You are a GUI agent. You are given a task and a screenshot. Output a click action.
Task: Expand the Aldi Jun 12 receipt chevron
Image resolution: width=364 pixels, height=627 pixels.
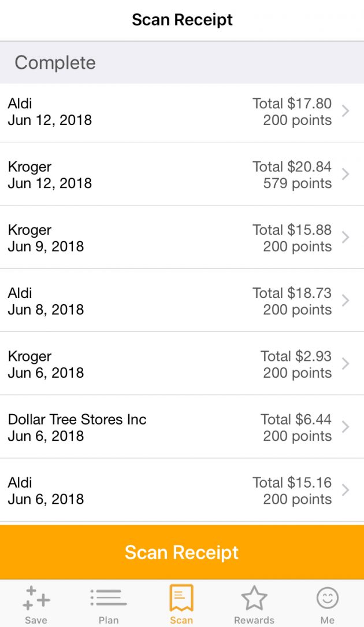(347, 111)
